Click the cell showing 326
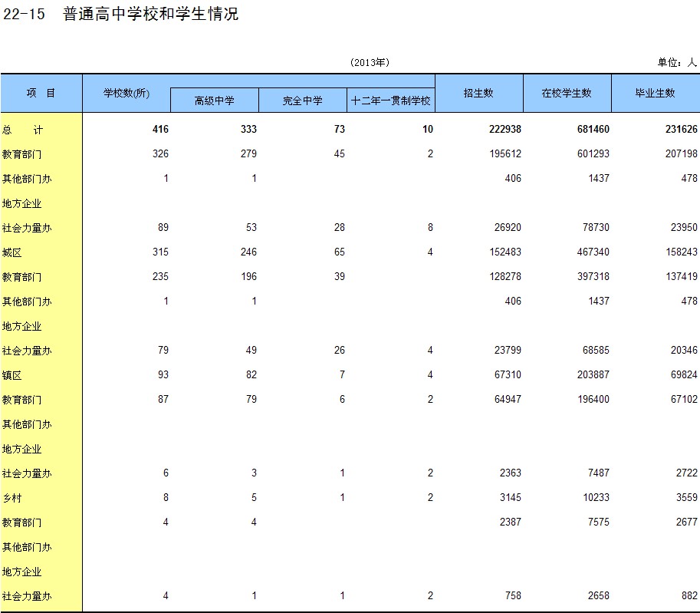 [x=160, y=154]
